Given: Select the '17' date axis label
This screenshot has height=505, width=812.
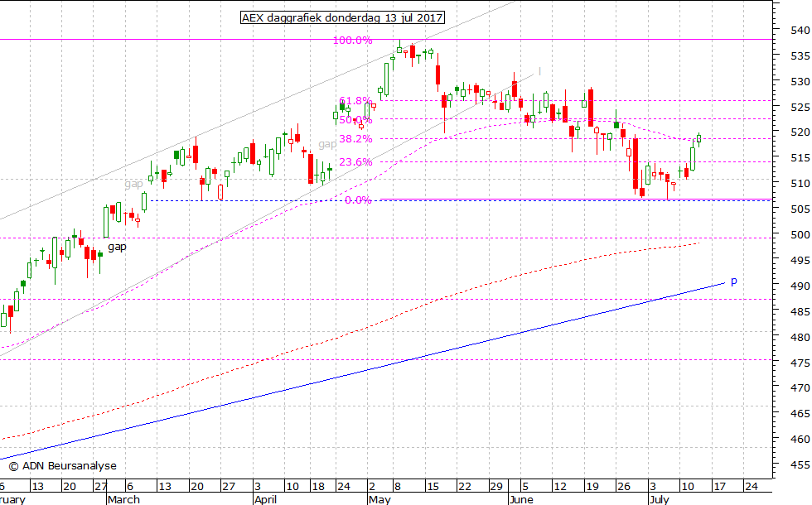Looking at the screenshot, I should click(x=719, y=487).
